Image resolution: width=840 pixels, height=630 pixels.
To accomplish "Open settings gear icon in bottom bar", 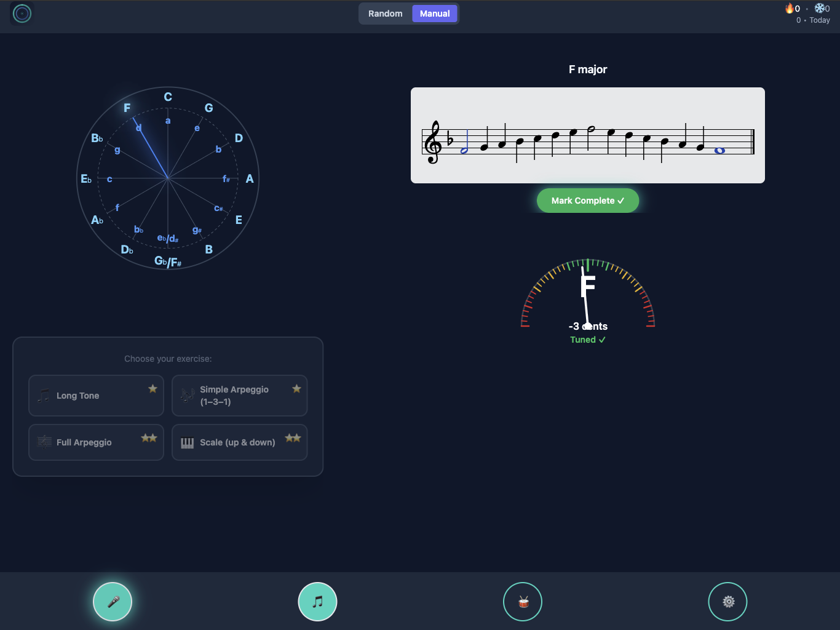I will click(727, 602).
